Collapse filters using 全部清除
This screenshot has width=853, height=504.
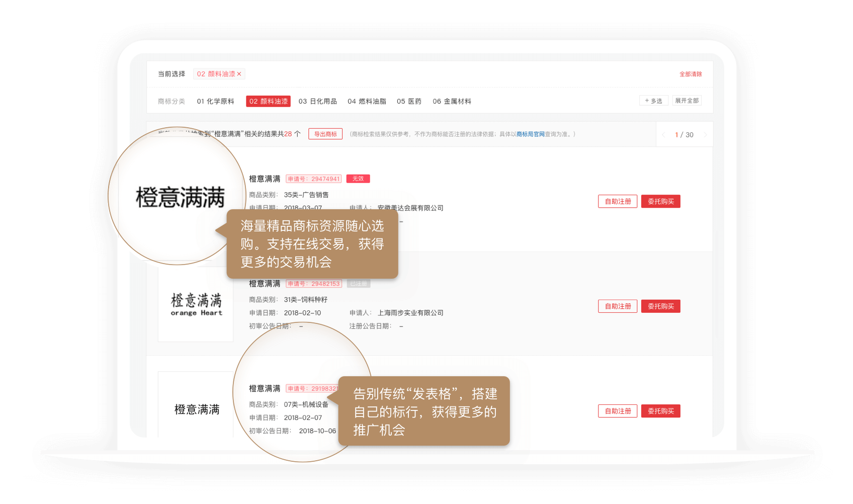(690, 74)
